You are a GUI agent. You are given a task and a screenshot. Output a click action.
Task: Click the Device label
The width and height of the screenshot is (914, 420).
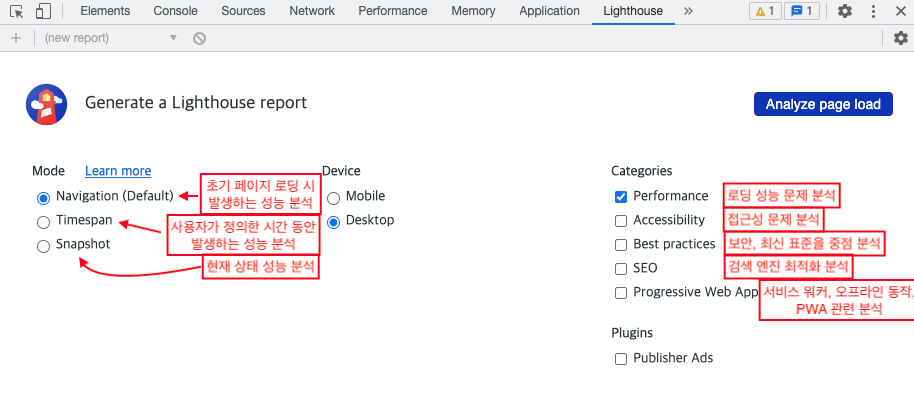tap(341, 171)
